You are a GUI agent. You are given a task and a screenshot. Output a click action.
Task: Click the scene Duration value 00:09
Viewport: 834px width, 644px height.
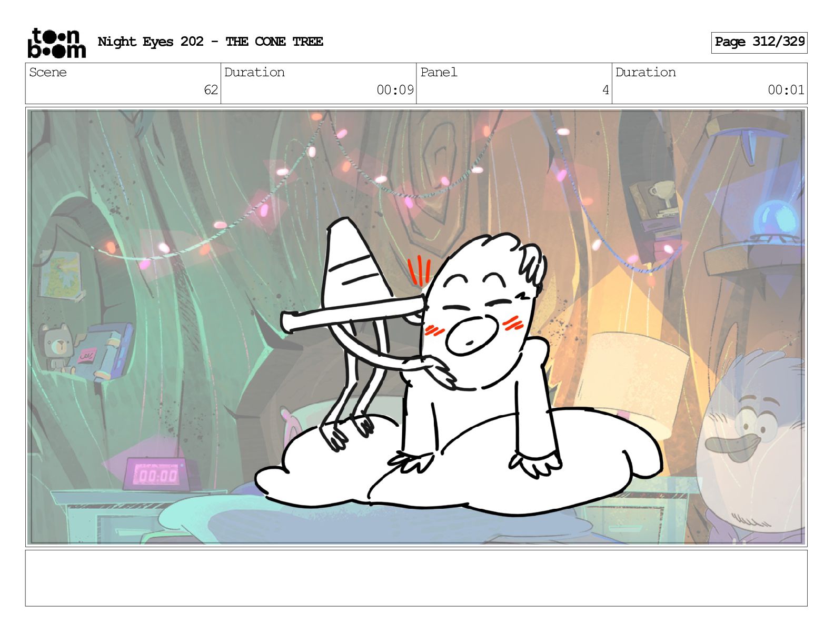(x=395, y=90)
